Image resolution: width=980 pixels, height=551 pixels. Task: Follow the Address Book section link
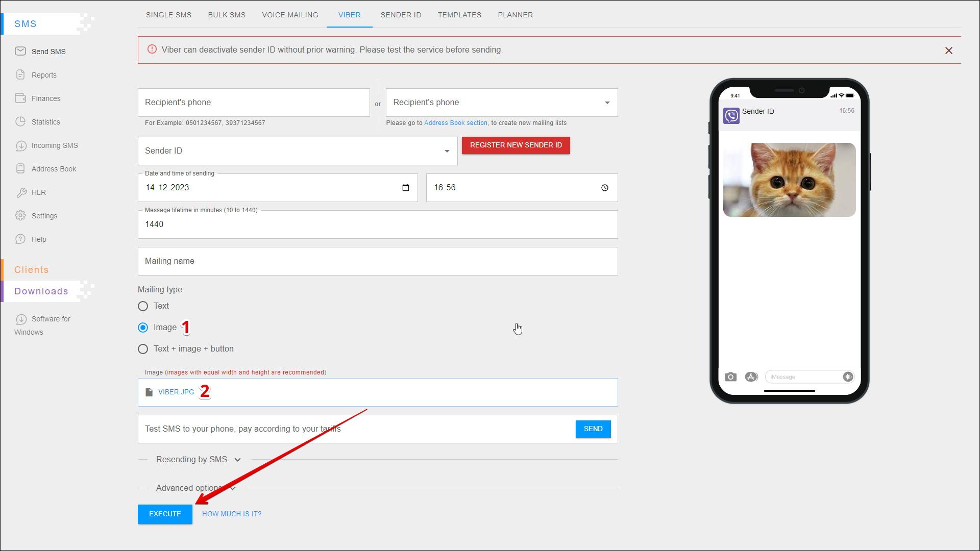(x=455, y=123)
